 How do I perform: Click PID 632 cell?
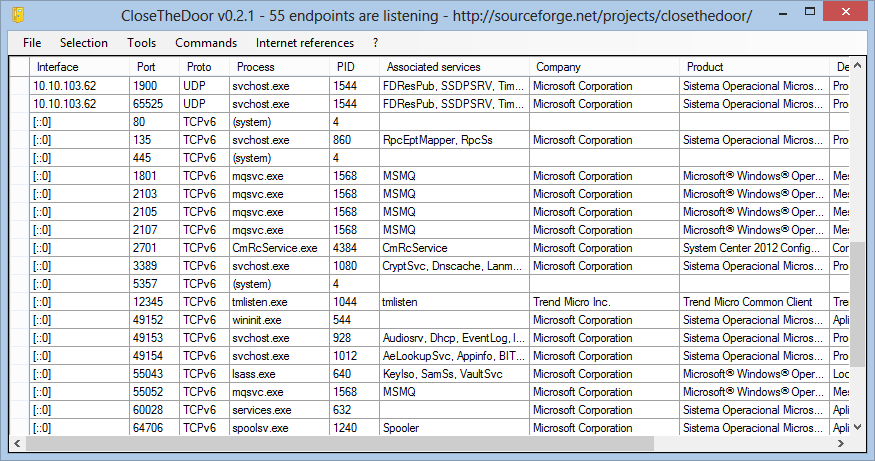[x=354, y=410]
